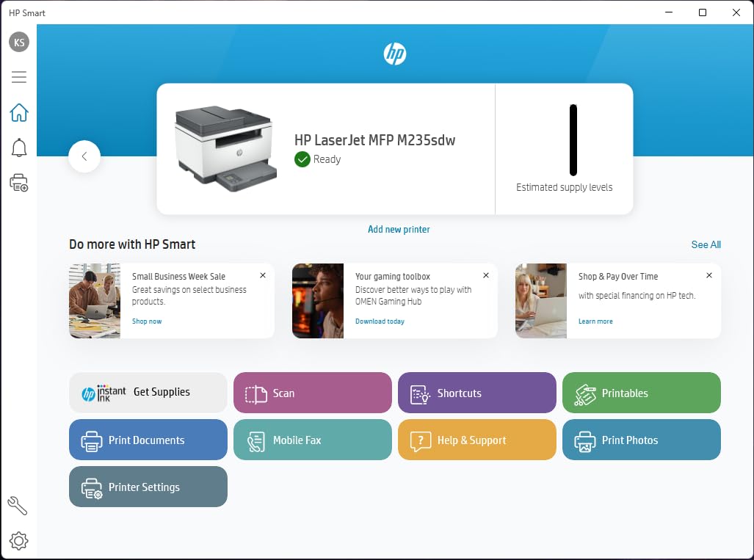Click the Your gaming toolbox title
754x560 pixels.
392,277
